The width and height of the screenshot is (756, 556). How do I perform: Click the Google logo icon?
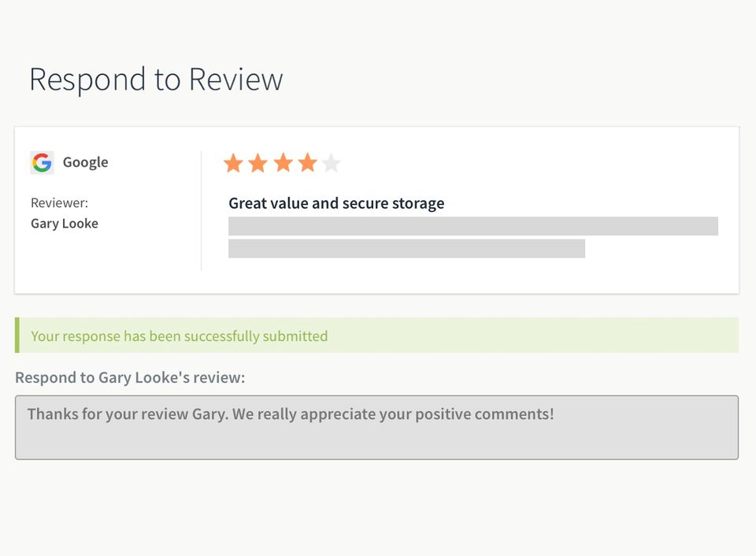pyautogui.click(x=42, y=162)
